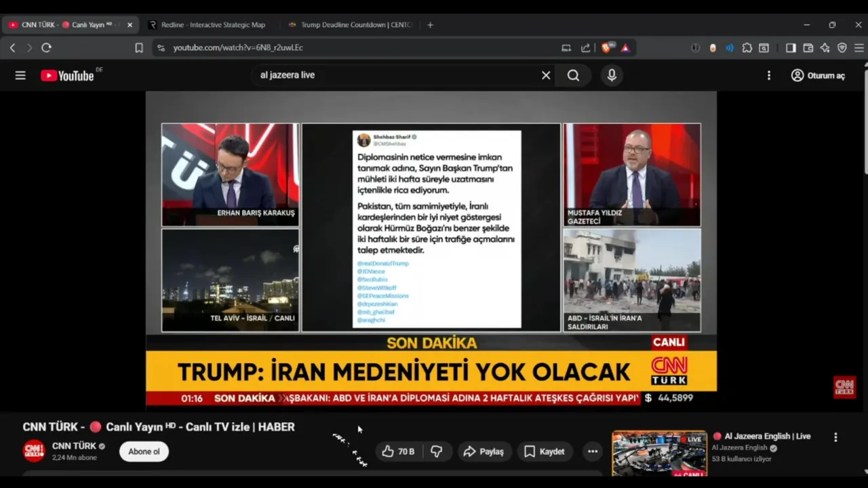868x488 pixels.
Task: Click the share page icon in address bar
Action: (x=585, y=47)
